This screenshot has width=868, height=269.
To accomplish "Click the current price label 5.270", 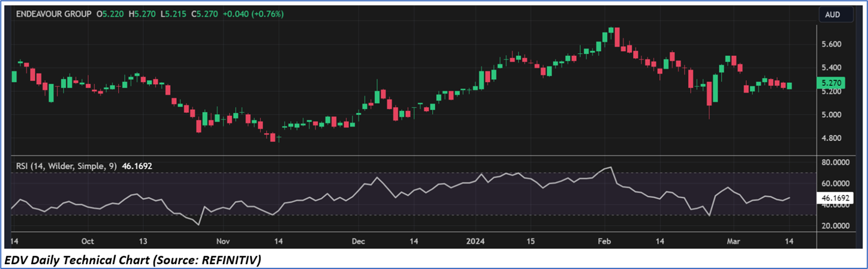I will click(831, 84).
